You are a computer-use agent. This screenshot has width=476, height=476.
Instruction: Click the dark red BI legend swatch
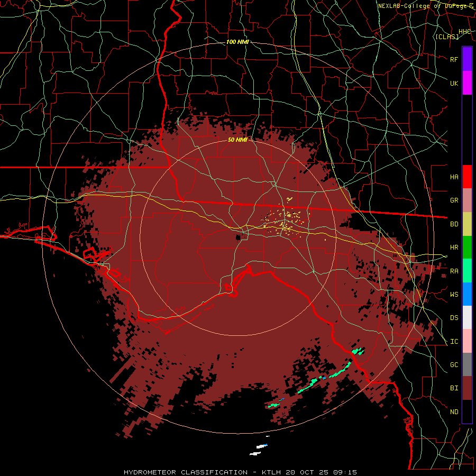(x=467, y=388)
